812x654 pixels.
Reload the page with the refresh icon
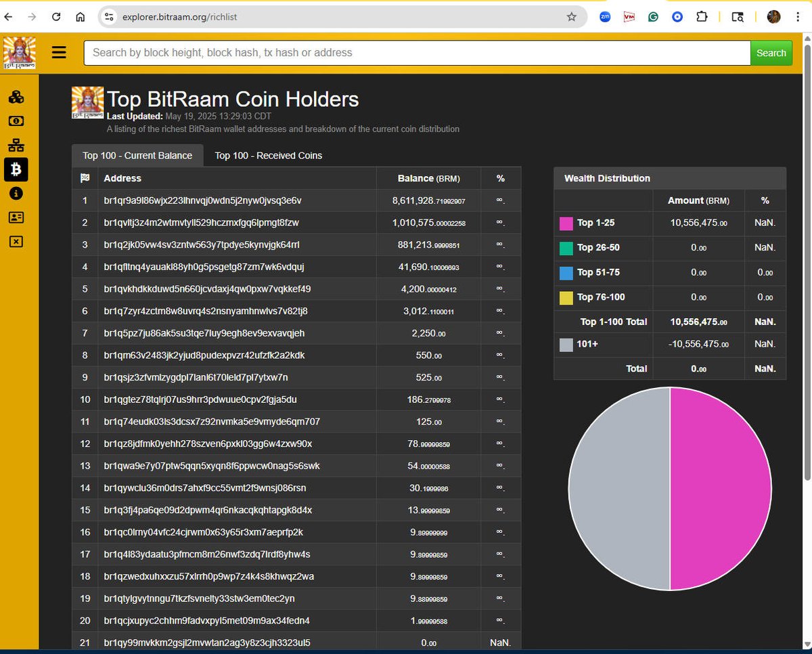57,17
